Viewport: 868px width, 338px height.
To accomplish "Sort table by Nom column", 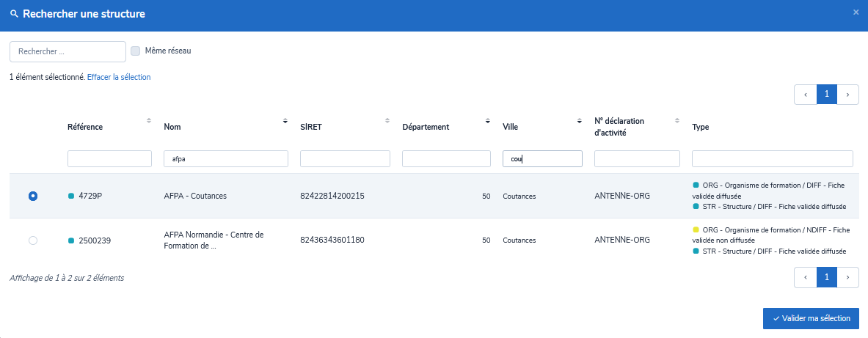I will [x=285, y=120].
